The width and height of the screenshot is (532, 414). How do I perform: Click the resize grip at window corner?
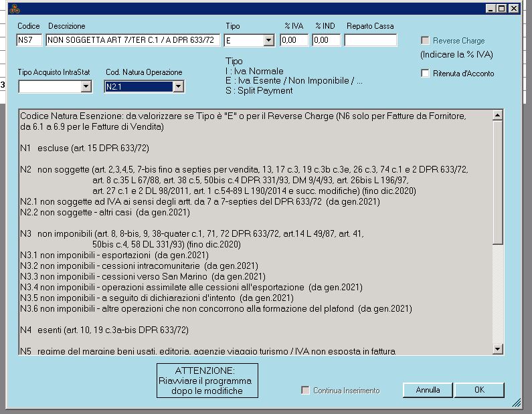tap(517, 403)
